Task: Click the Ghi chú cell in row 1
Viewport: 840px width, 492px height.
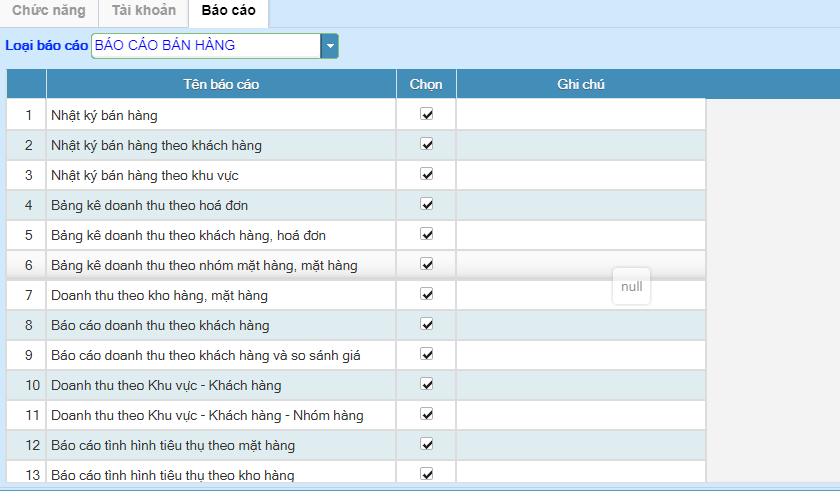Action: pyautogui.click(x=581, y=115)
